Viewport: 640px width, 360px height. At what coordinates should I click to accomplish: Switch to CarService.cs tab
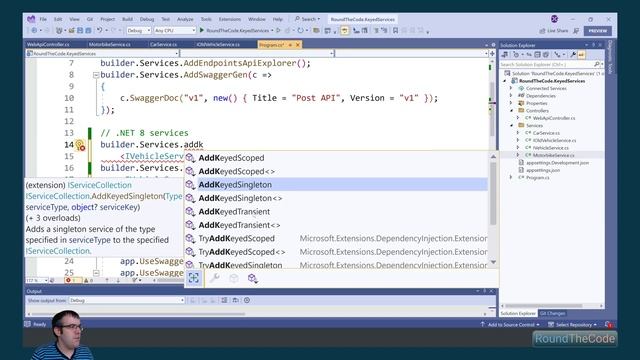[163, 44]
